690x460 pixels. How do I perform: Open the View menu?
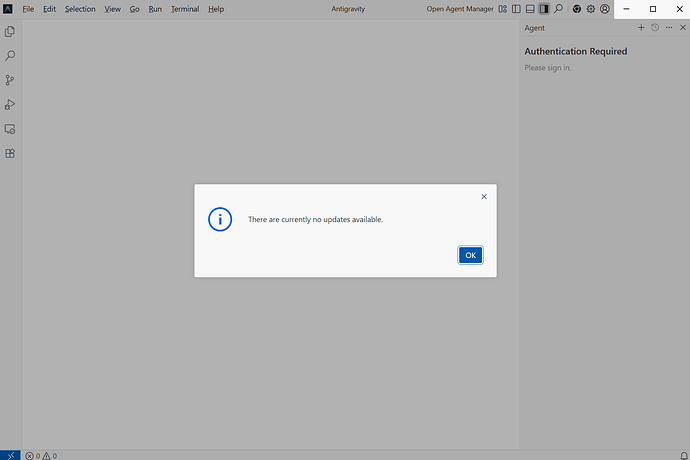pyautogui.click(x=112, y=9)
